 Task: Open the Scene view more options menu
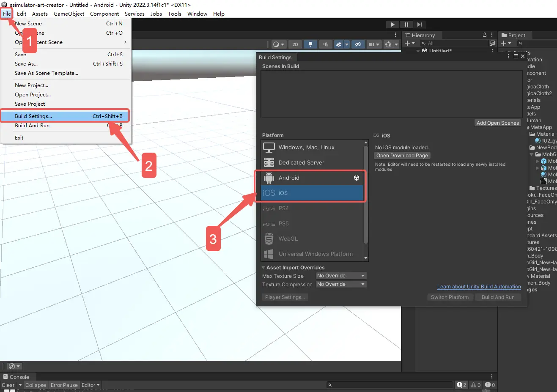pos(395,35)
